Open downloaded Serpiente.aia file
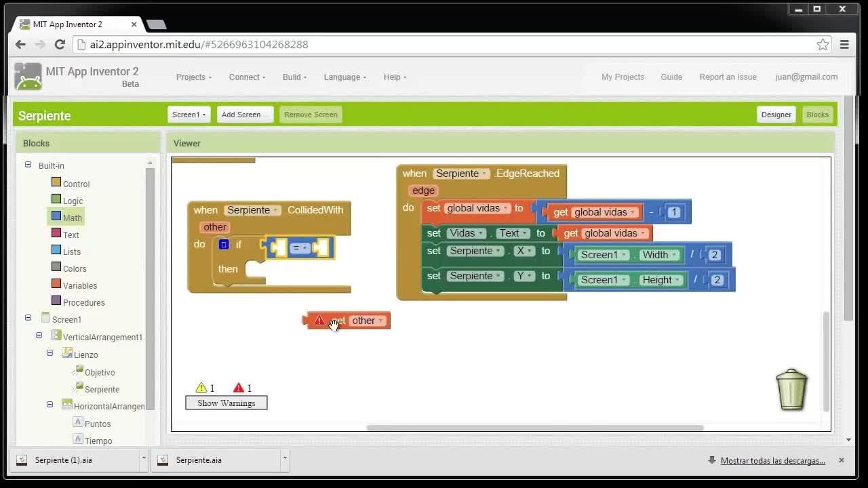Viewport: 868px width, 488px height. pyautogui.click(x=199, y=460)
